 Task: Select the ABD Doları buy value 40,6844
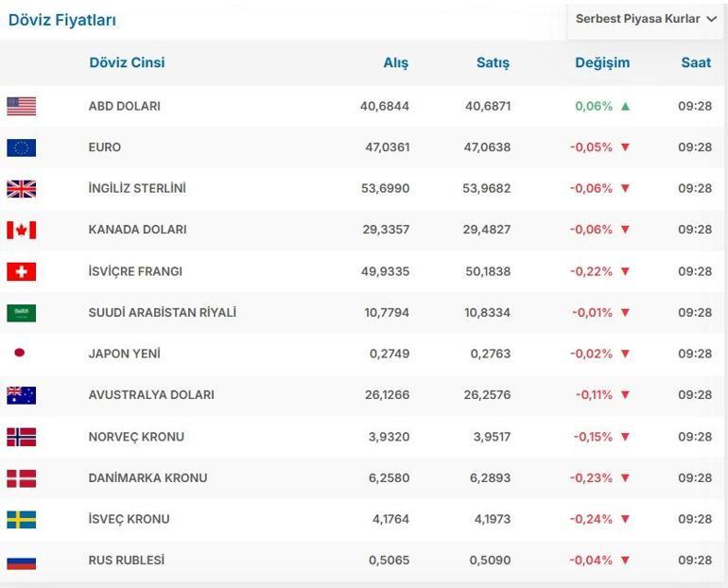385,106
